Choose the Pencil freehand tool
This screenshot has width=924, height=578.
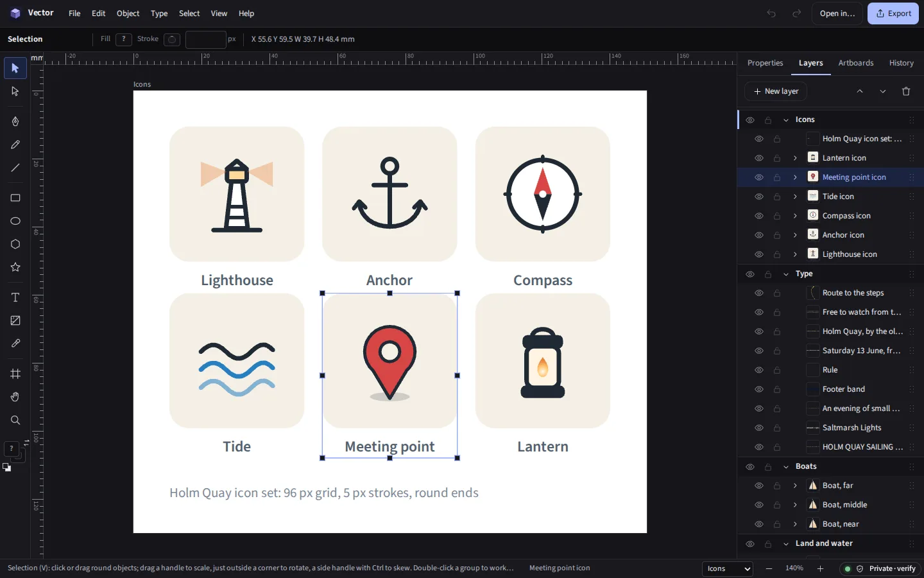click(x=15, y=144)
